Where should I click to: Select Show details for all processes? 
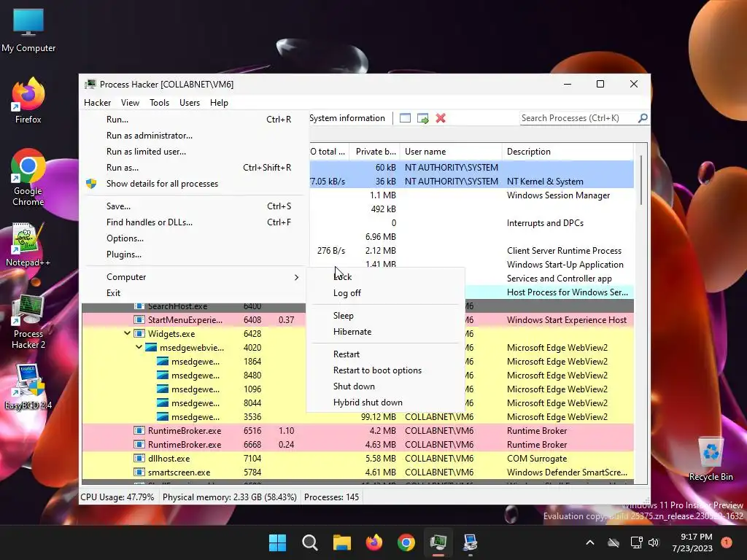pyautogui.click(x=194, y=184)
